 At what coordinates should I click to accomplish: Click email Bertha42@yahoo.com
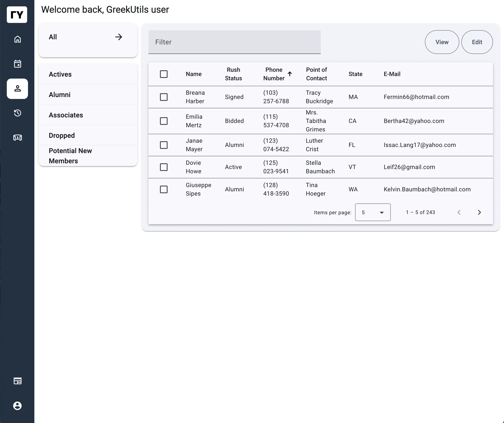pos(414,121)
